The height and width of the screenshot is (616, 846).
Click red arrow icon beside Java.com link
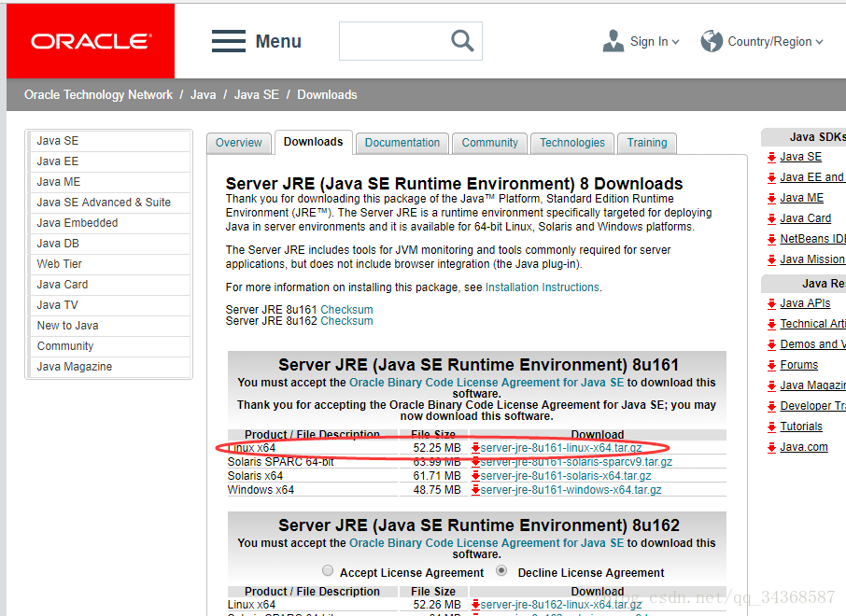click(771, 448)
